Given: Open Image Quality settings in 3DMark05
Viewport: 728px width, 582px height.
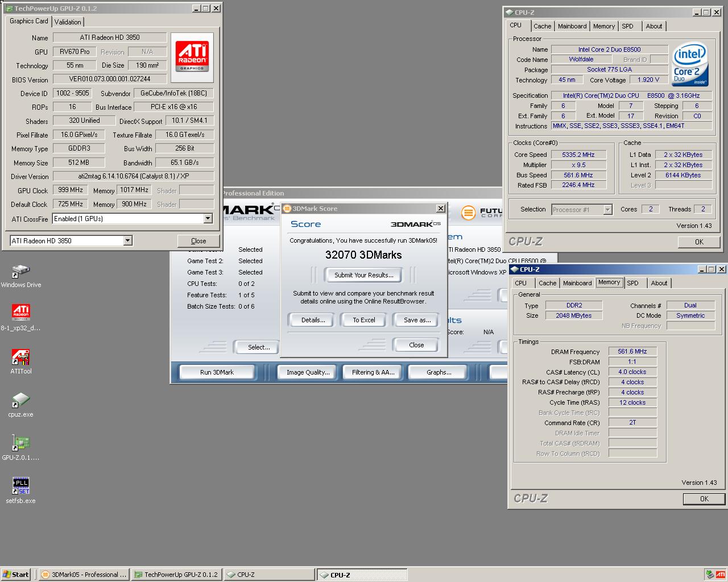Looking at the screenshot, I should (x=308, y=372).
